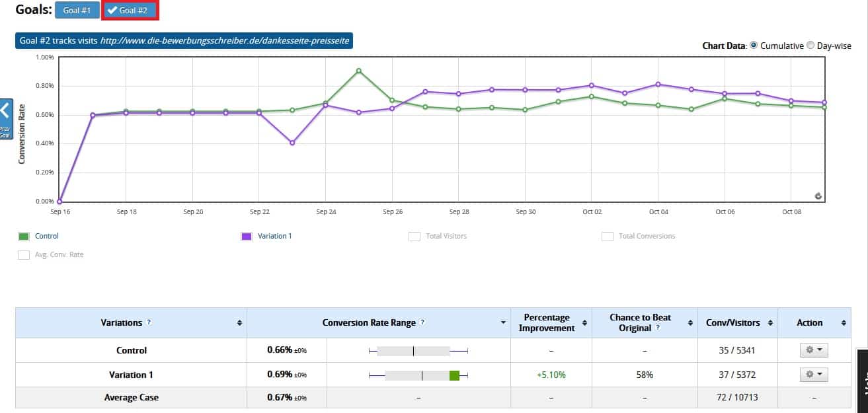Enable Total Visitors series checkbox

(414, 236)
